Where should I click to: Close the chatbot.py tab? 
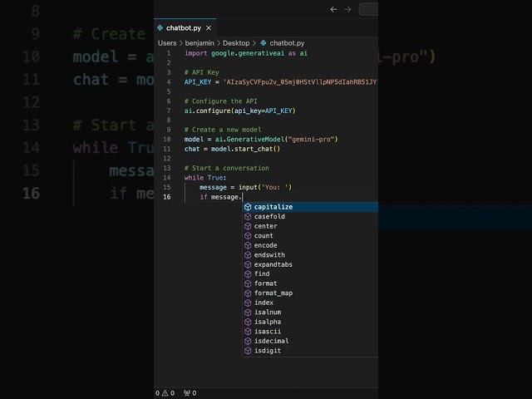(209, 28)
